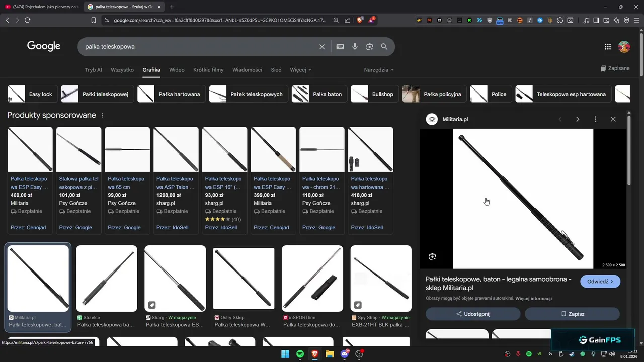
Task: Open a new browser tab
Action: pos(172,7)
